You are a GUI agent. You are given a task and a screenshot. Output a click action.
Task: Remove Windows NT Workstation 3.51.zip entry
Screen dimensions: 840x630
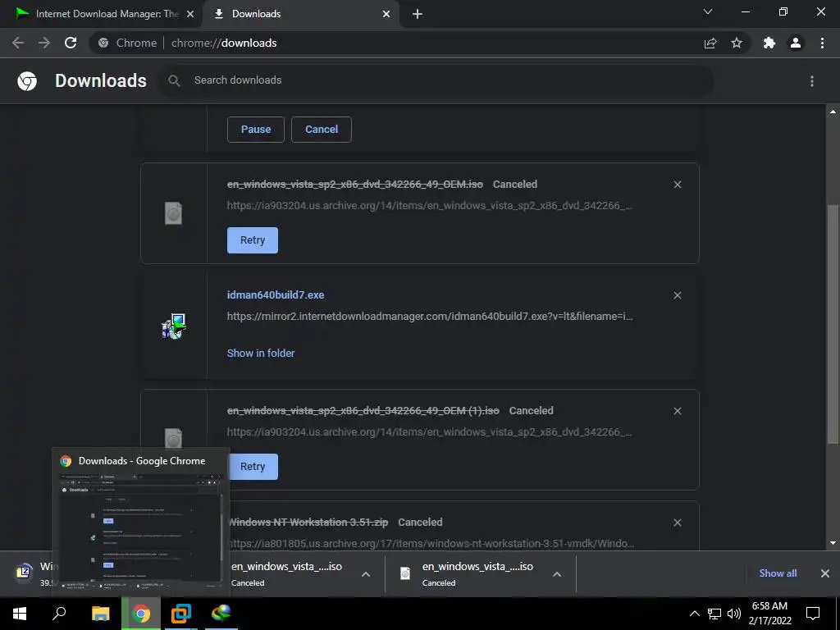click(678, 523)
